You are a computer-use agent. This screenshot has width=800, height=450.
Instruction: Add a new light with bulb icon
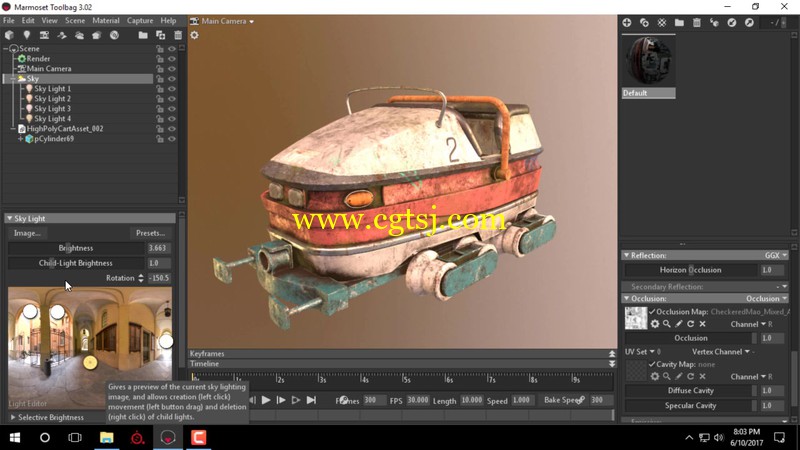(x=27, y=35)
